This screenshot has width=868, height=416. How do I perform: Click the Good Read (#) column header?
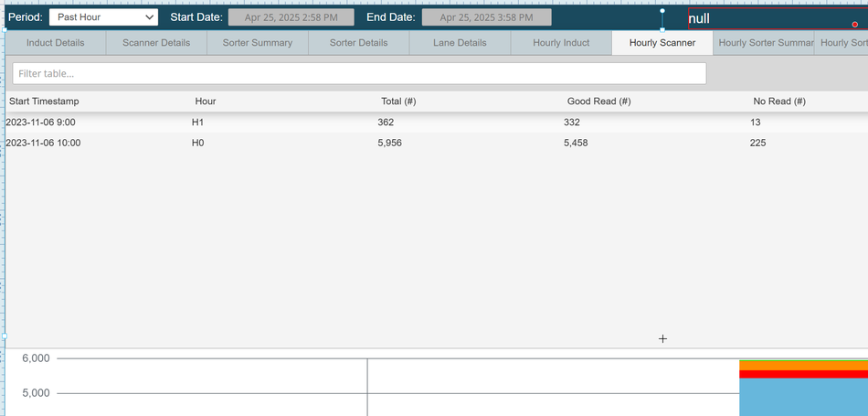(x=598, y=101)
